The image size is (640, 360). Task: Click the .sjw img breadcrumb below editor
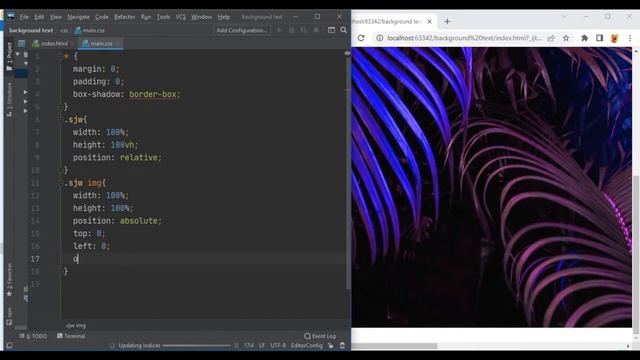(76, 326)
